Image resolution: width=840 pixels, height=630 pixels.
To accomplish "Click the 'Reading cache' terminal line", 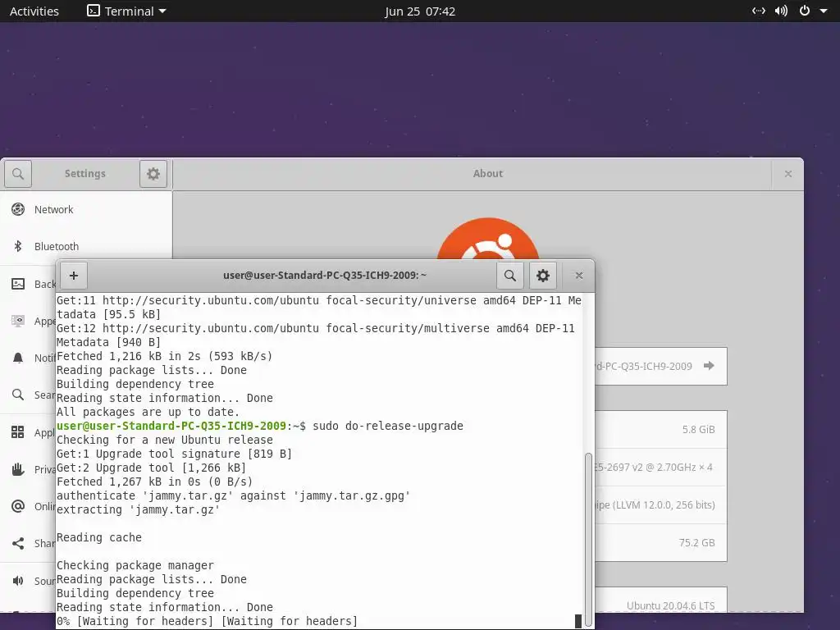I will pyautogui.click(x=99, y=537).
